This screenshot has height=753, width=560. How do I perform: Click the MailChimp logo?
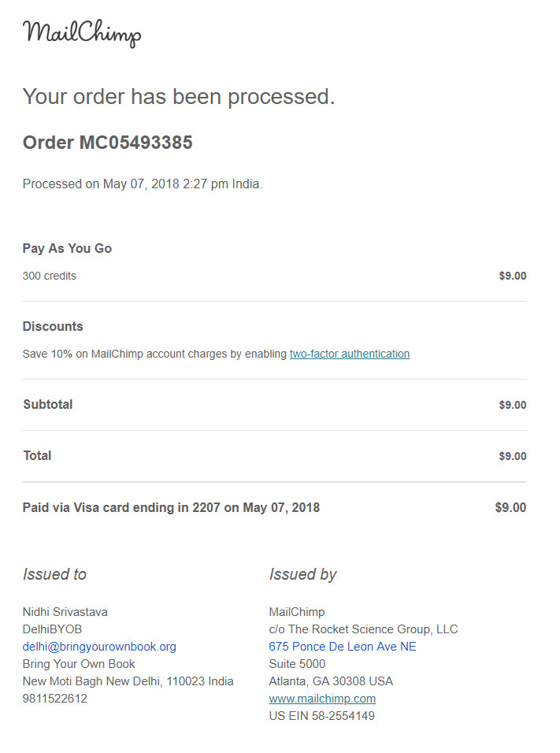[82, 33]
